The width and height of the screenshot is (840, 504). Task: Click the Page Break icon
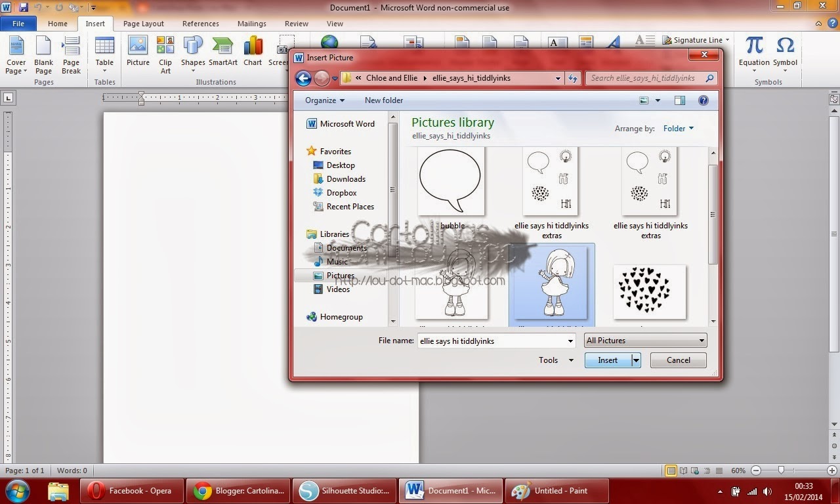[71, 55]
